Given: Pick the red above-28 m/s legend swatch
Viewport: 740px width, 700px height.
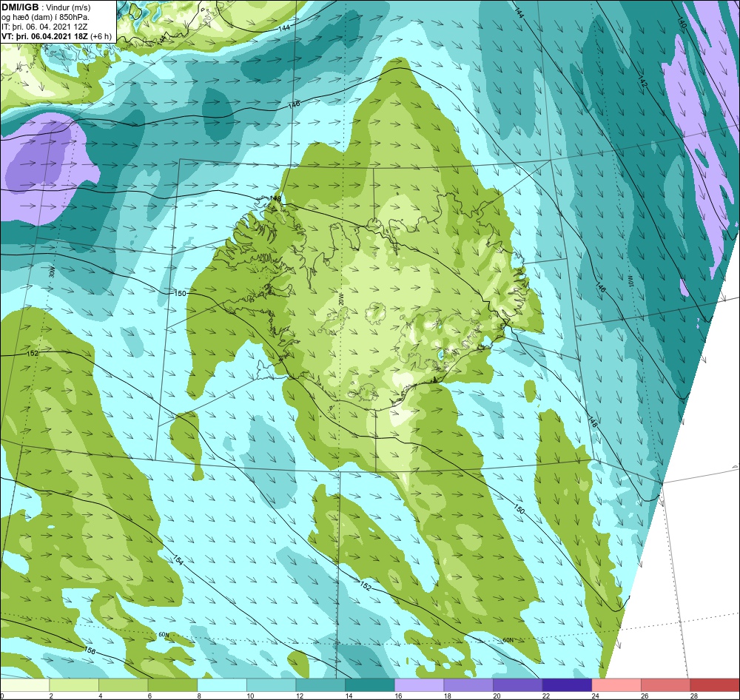Looking at the screenshot, I should click(715, 685).
